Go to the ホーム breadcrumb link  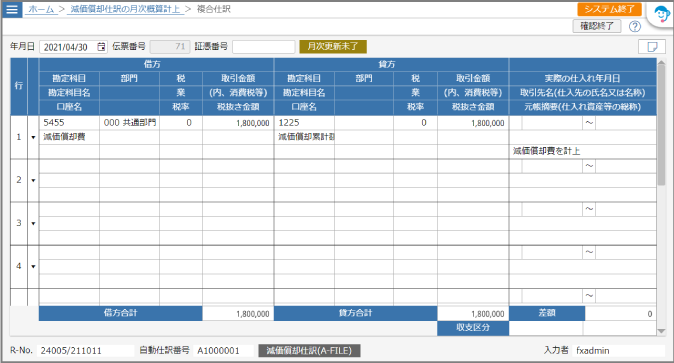click(41, 9)
